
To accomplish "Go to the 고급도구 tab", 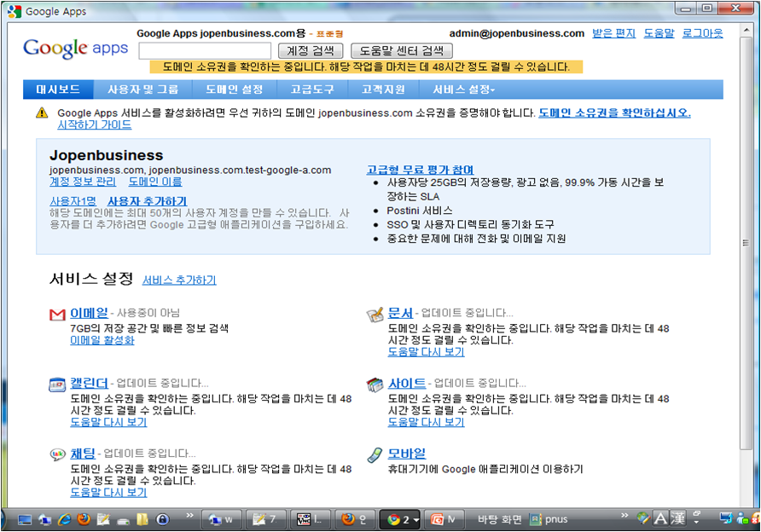I will tap(312, 90).
